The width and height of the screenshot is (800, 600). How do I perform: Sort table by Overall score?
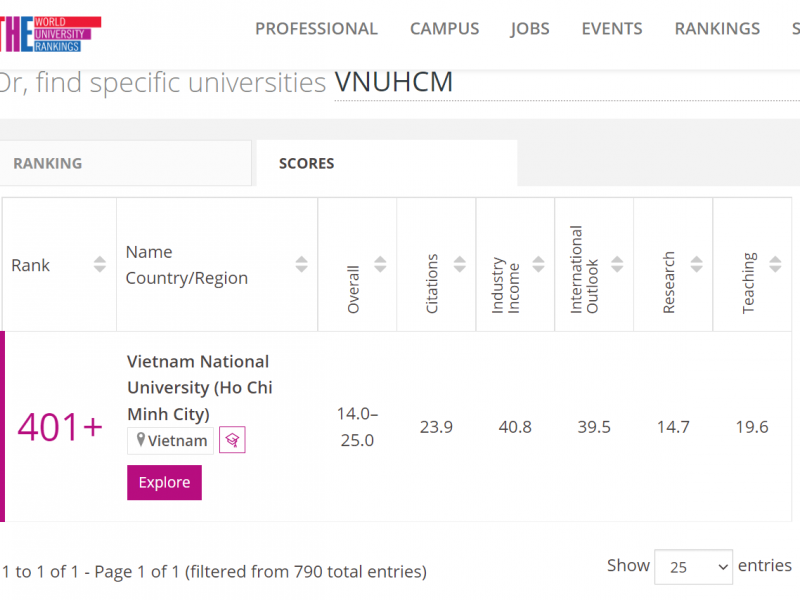(x=380, y=265)
